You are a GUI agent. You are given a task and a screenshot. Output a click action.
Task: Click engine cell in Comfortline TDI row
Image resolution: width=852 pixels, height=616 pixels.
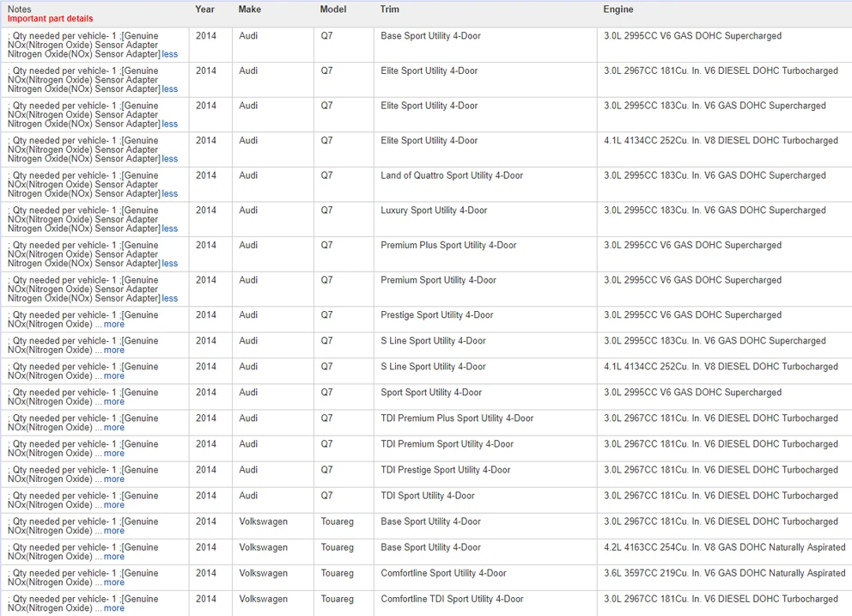pyautogui.click(x=721, y=599)
